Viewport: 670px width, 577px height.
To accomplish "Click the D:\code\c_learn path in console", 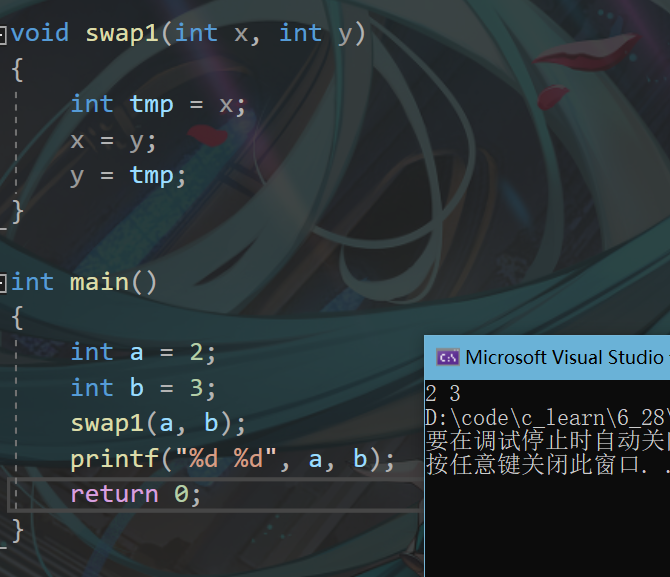I will [x=547, y=418].
